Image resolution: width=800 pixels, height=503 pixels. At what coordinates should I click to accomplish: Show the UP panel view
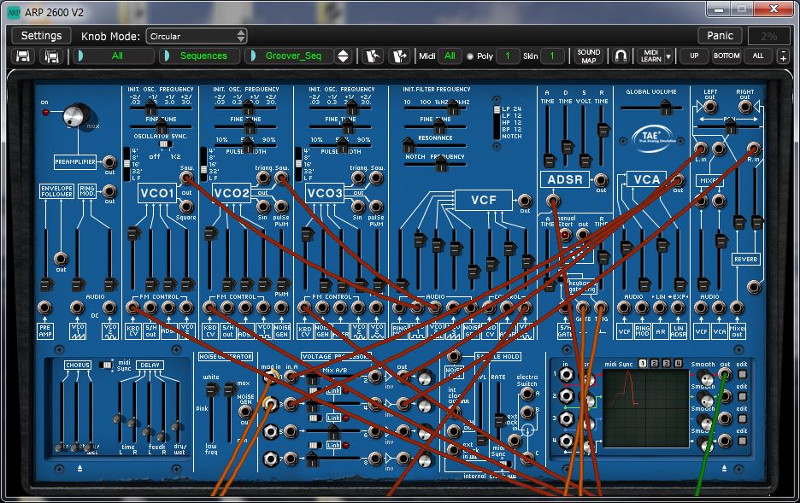coord(694,56)
